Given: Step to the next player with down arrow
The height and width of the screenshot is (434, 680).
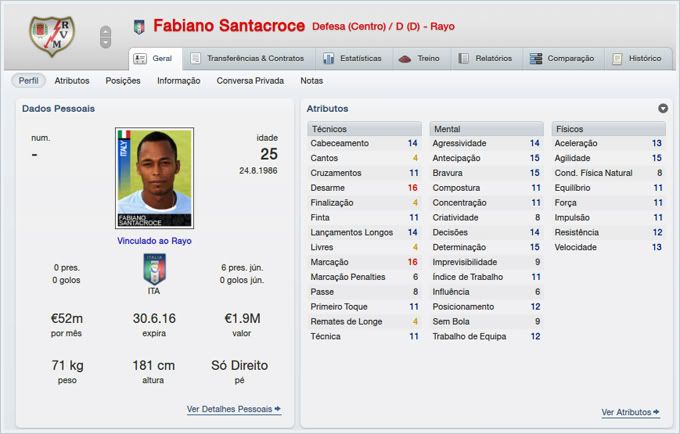Looking at the screenshot, I should (105, 43).
